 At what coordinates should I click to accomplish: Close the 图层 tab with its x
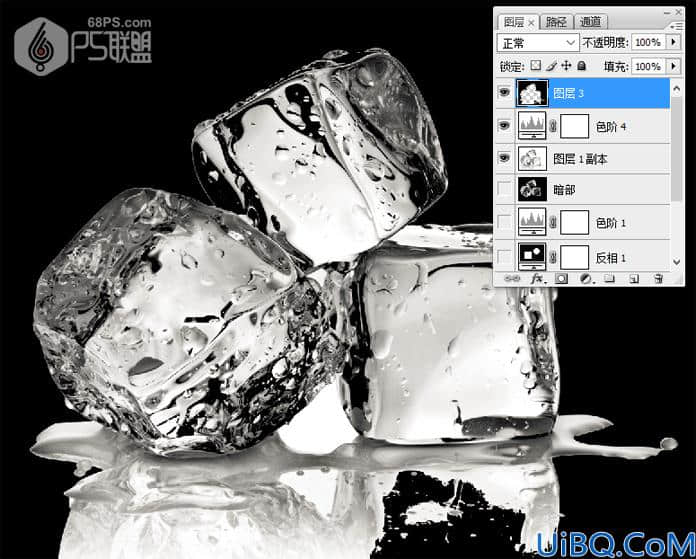tap(531, 23)
